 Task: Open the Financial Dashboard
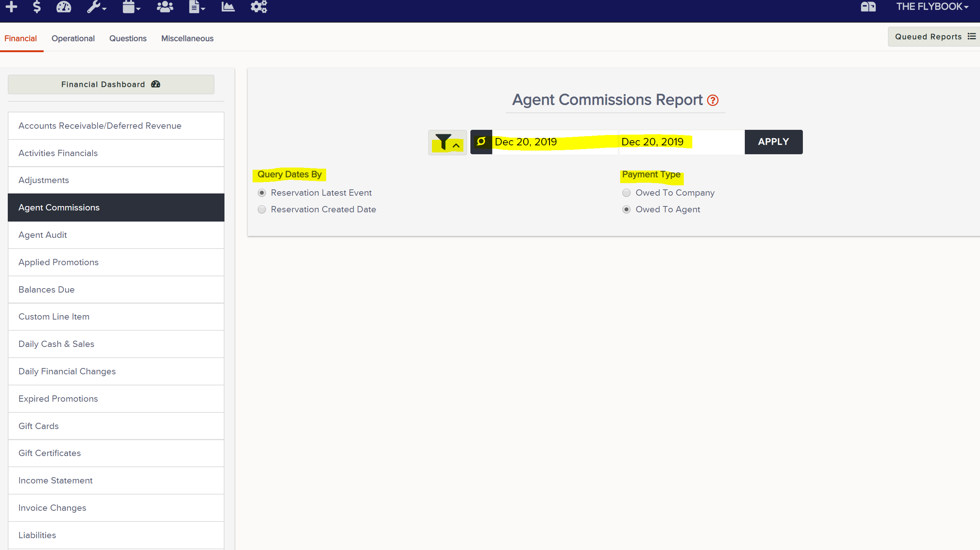click(111, 84)
